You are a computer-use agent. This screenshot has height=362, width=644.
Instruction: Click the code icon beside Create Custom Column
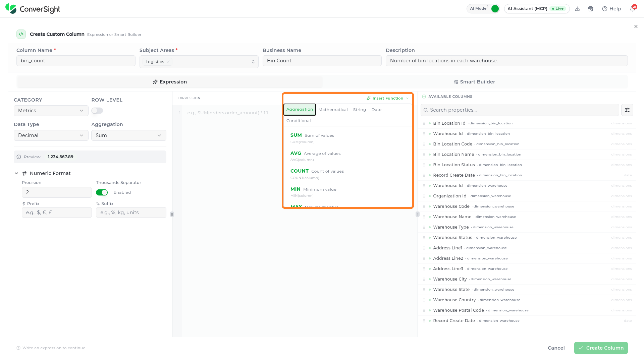click(x=21, y=34)
